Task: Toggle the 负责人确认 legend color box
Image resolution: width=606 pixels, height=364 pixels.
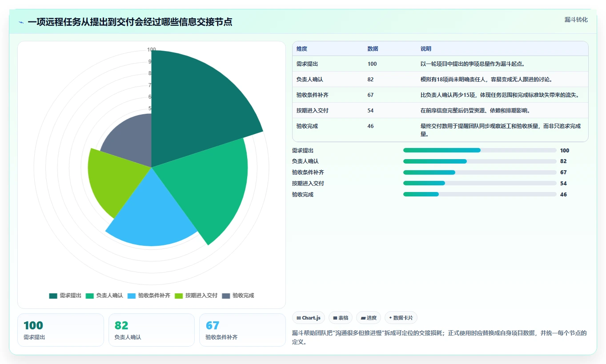Action: pos(90,296)
